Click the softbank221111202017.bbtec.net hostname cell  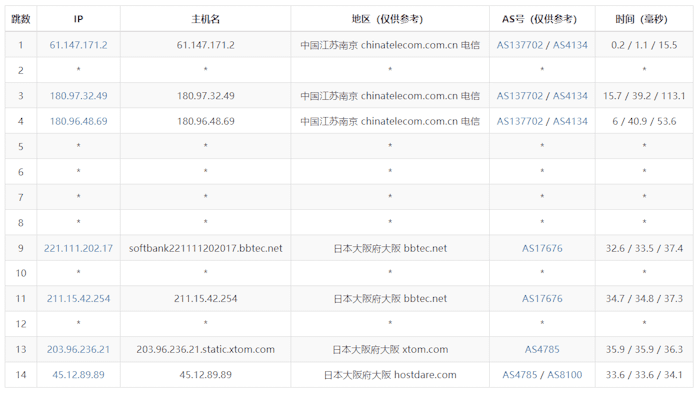tap(205, 248)
